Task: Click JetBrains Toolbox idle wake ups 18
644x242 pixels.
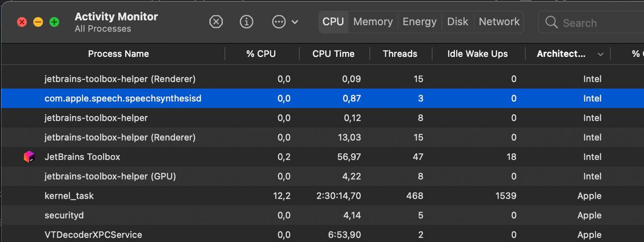Action: click(x=511, y=157)
